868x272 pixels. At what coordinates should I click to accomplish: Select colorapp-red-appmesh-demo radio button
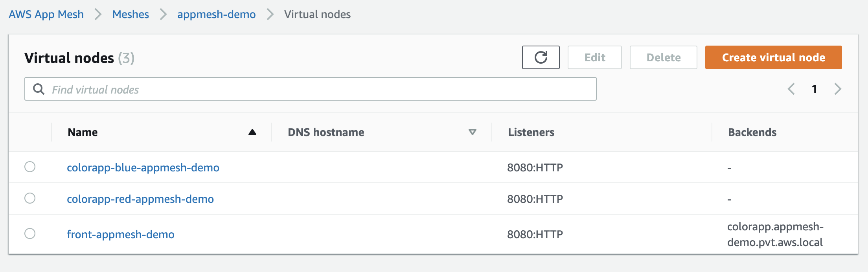[30, 198]
